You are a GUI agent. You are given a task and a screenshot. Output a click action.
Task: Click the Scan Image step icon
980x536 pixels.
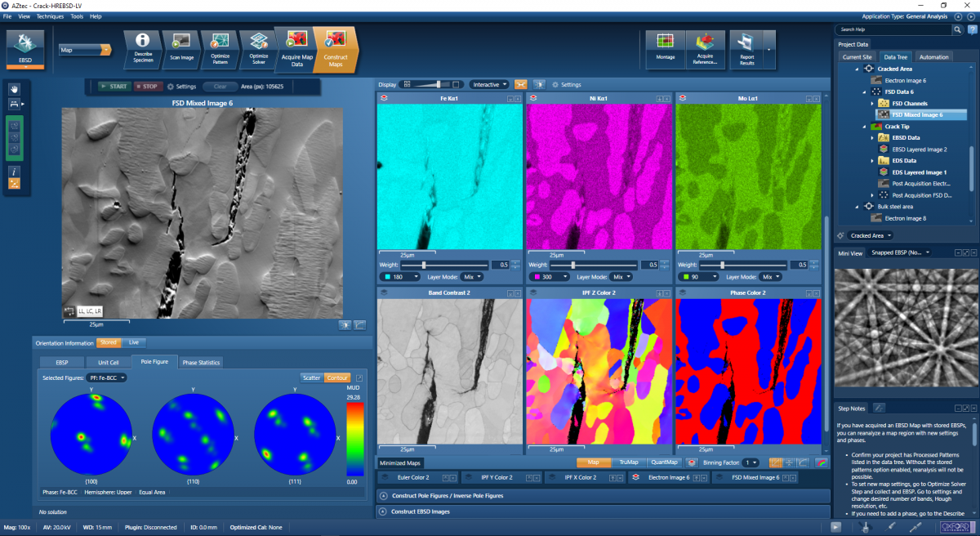[x=180, y=47]
